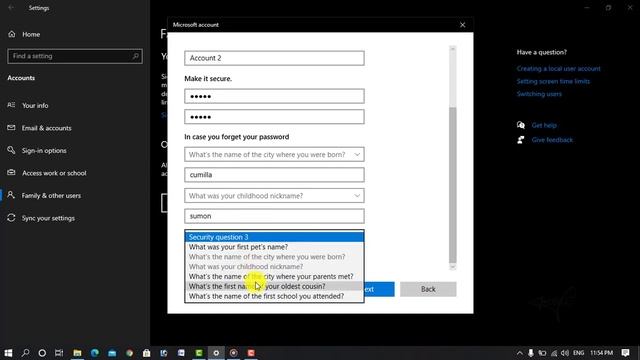
Task: Click the Back button in the dialog
Action: pyautogui.click(x=428, y=289)
